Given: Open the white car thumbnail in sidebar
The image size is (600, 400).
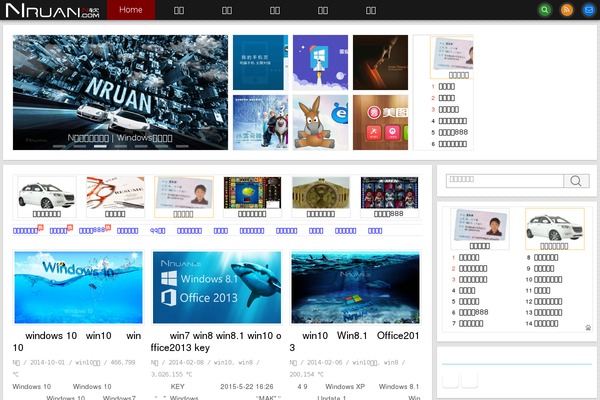Looking at the screenshot, I should click(554, 225).
